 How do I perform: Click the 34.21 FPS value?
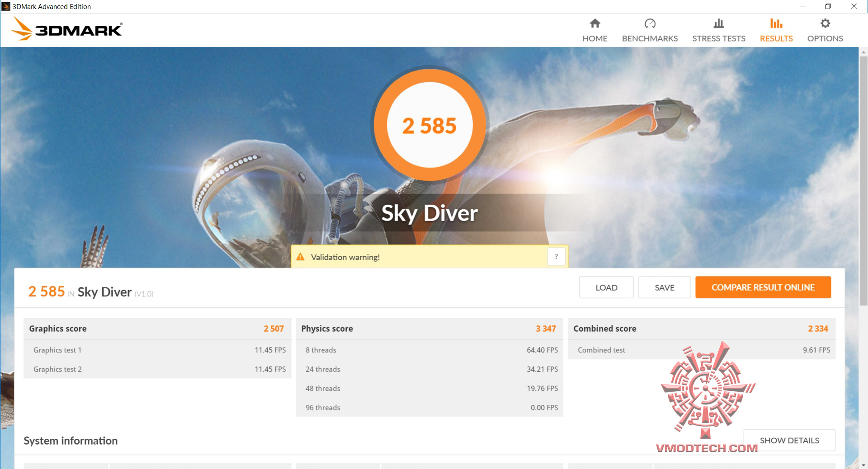tap(542, 369)
